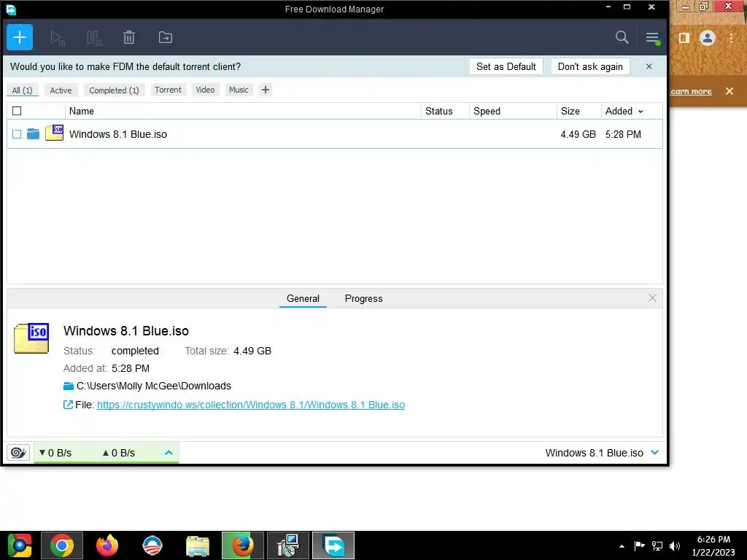
Task: Click the Chrome side panel icon
Action: point(684,38)
